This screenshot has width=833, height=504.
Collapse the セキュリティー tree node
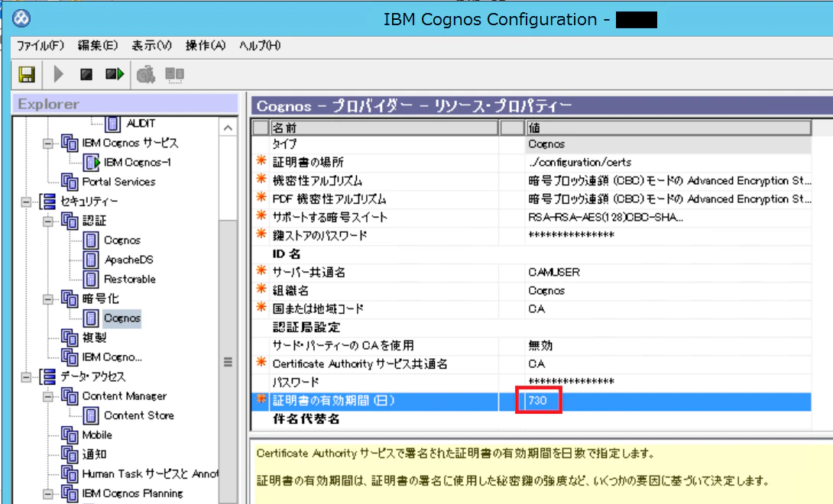point(26,202)
